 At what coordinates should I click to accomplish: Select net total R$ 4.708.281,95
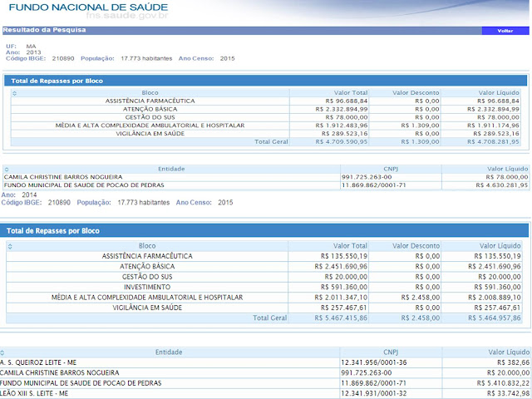493,142
